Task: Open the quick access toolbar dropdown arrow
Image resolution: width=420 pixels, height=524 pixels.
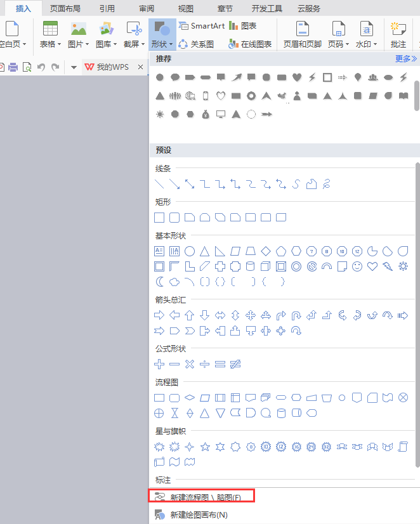Action: tap(74, 67)
